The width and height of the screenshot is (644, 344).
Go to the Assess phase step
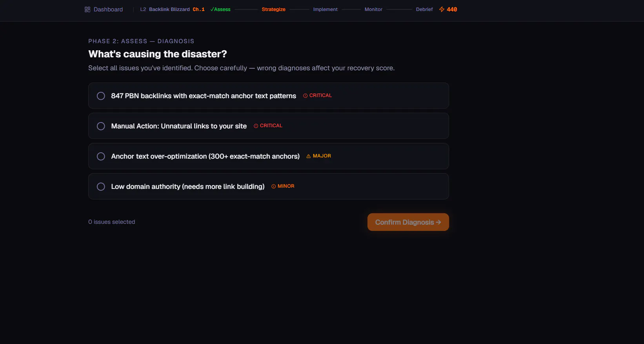click(x=220, y=9)
